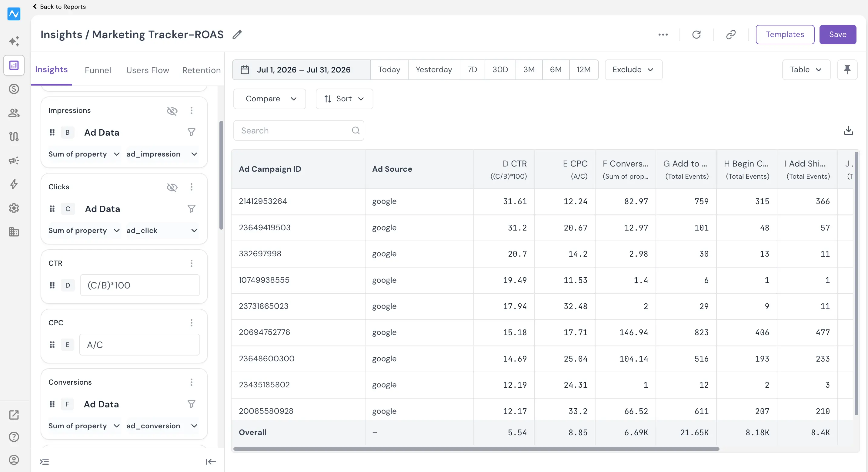Open the journeys path sidebar icon
This screenshot has height=472, width=868.
click(x=14, y=137)
